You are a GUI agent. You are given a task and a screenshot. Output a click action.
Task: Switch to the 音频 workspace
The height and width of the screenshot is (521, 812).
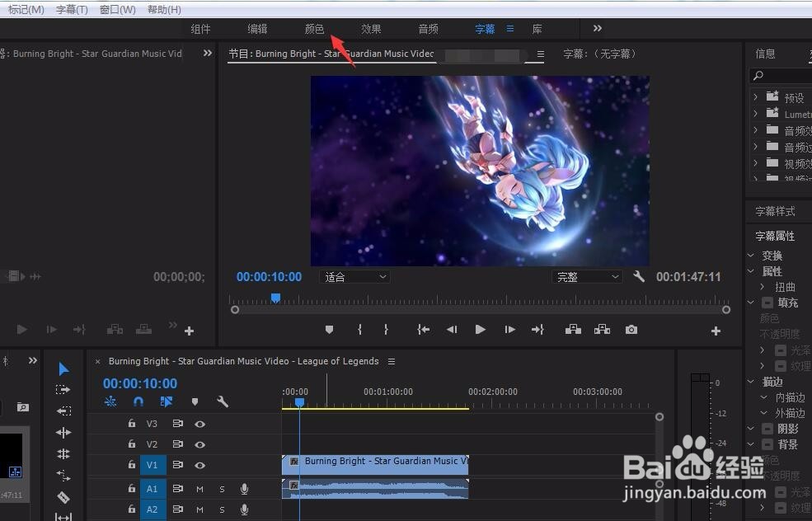429,29
